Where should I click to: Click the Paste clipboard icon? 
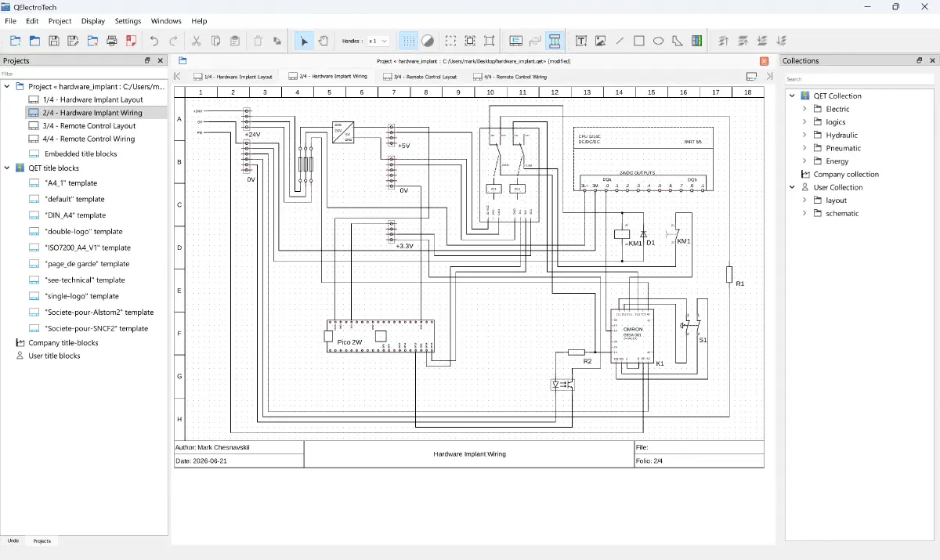coord(235,41)
